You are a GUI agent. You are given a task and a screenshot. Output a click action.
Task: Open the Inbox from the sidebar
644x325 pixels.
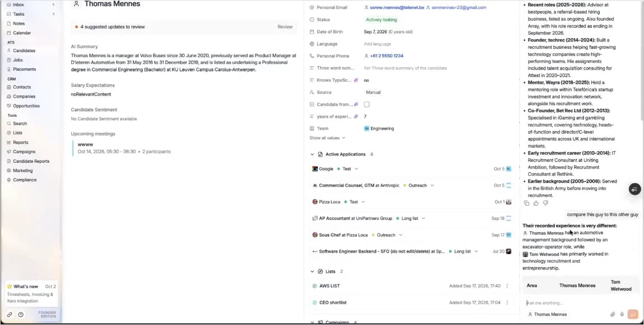tap(19, 4)
